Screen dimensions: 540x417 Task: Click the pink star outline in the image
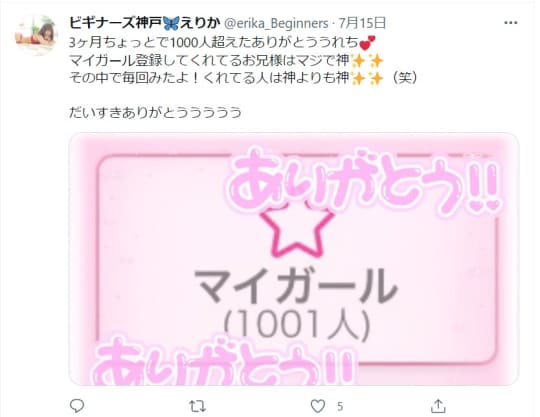297,230
